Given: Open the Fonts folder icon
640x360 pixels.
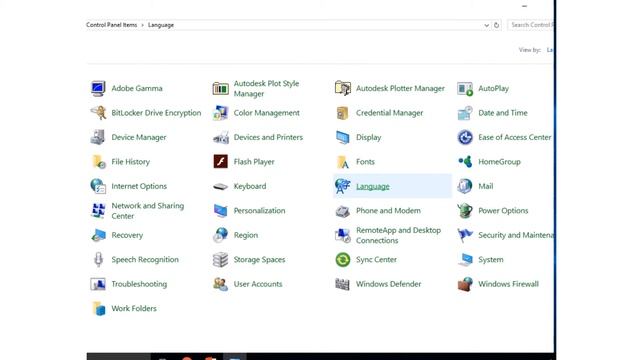Looking at the screenshot, I should (342, 162).
